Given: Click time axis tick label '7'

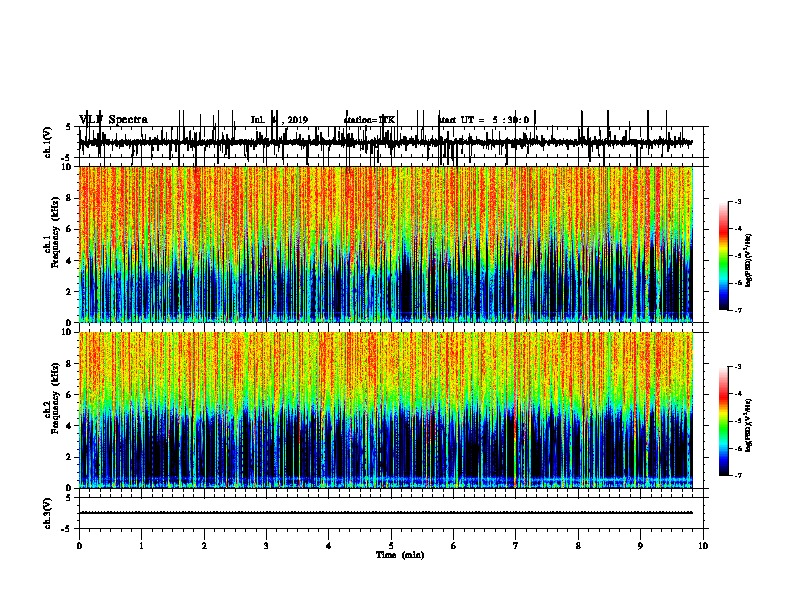Looking at the screenshot, I should [x=516, y=546].
